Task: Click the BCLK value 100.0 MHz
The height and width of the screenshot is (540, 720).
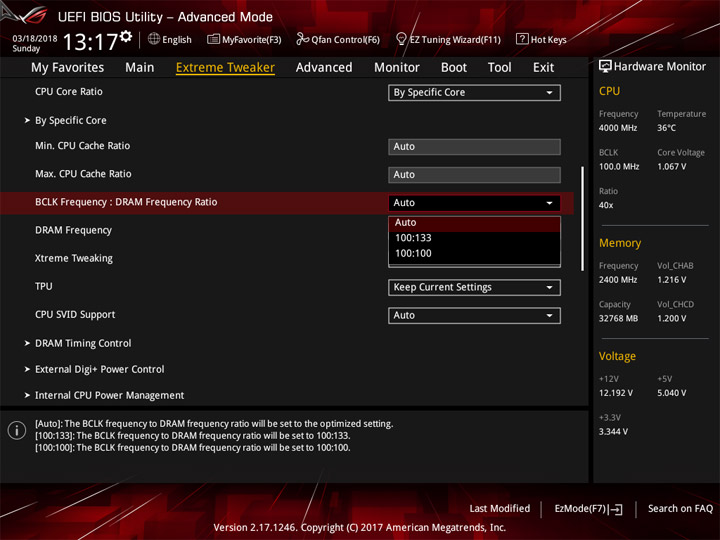Action: tap(619, 167)
